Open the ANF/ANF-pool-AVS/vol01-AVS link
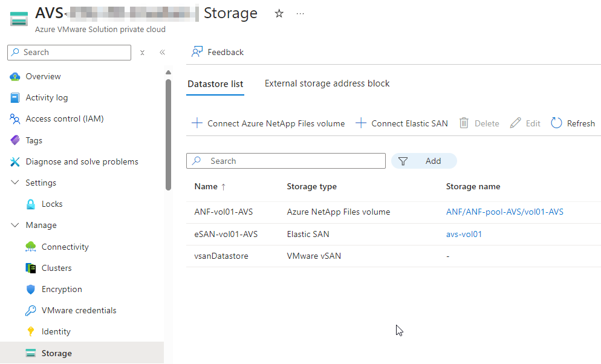The width and height of the screenshot is (601, 364). (x=505, y=212)
